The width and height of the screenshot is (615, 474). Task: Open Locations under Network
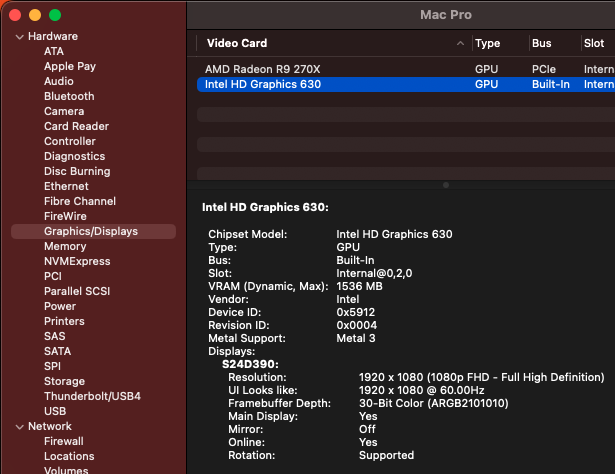69,456
